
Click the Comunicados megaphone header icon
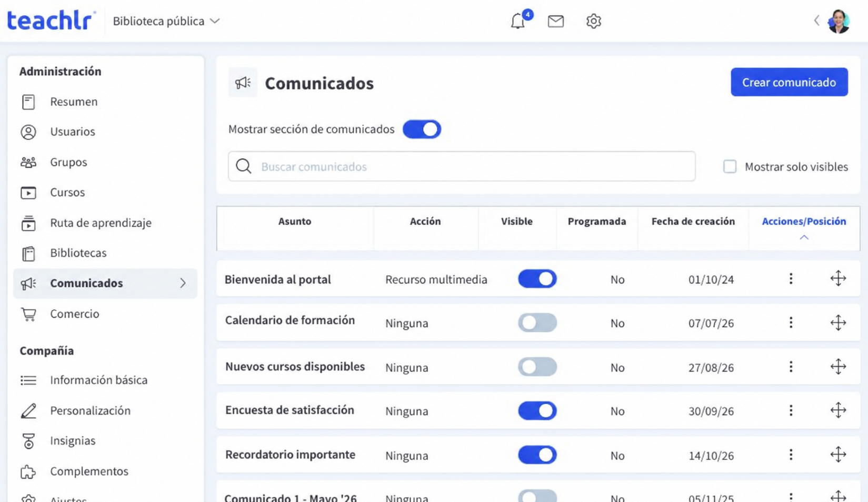click(x=243, y=83)
